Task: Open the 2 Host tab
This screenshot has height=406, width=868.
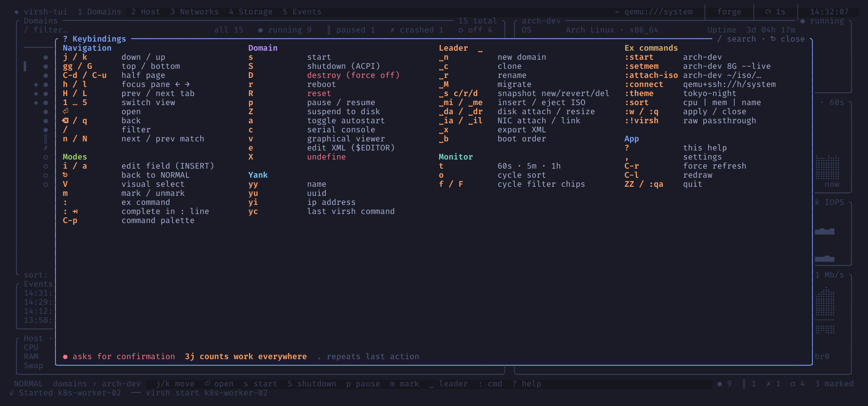Action: [x=145, y=12]
